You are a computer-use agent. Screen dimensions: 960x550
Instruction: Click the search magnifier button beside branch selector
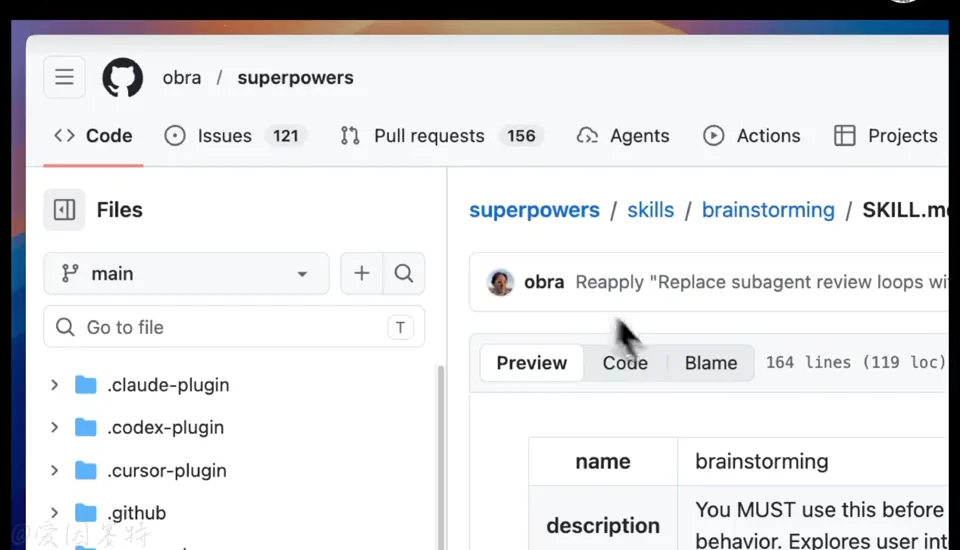click(x=403, y=273)
